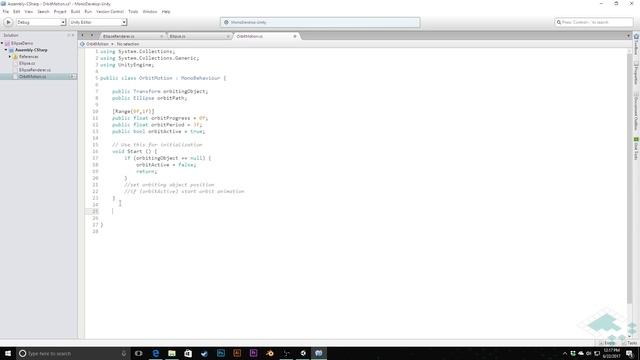Click the Windows Start button
The image size is (640, 360).
[x=8, y=353]
